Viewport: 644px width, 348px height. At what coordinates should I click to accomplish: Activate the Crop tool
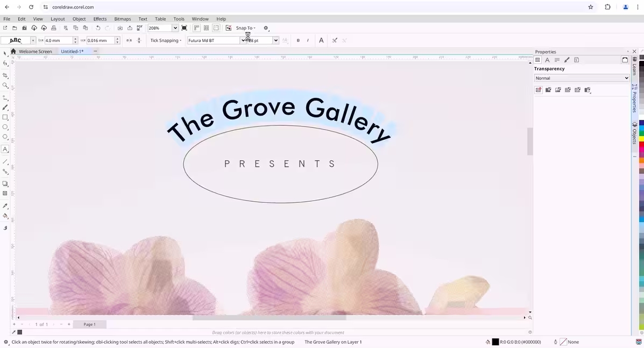[x=5, y=75]
